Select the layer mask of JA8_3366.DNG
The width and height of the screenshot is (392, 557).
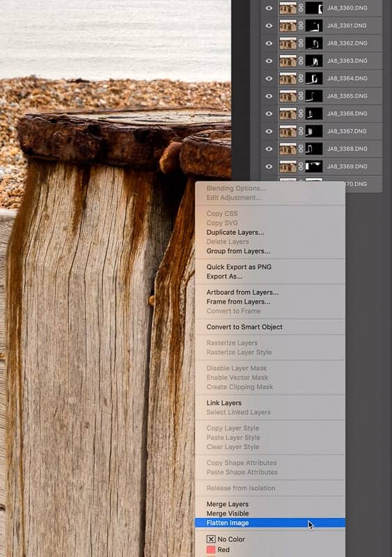click(x=314, y=113)
